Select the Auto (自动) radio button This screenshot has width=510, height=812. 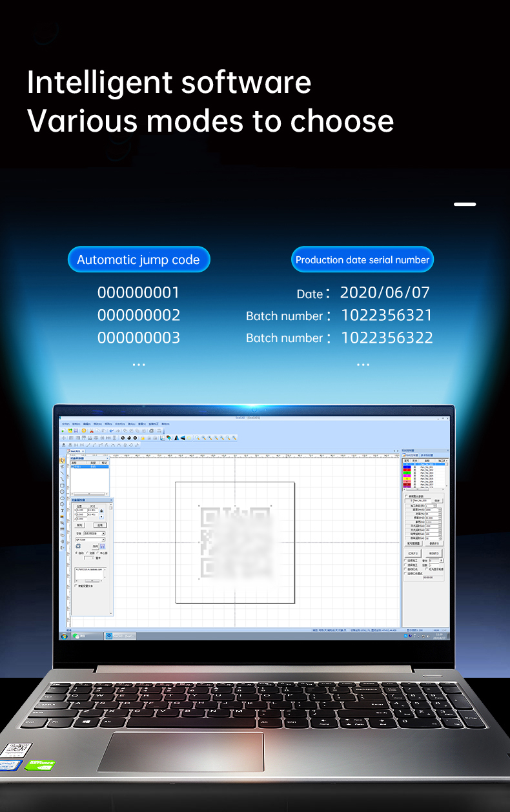click(76, 553)
